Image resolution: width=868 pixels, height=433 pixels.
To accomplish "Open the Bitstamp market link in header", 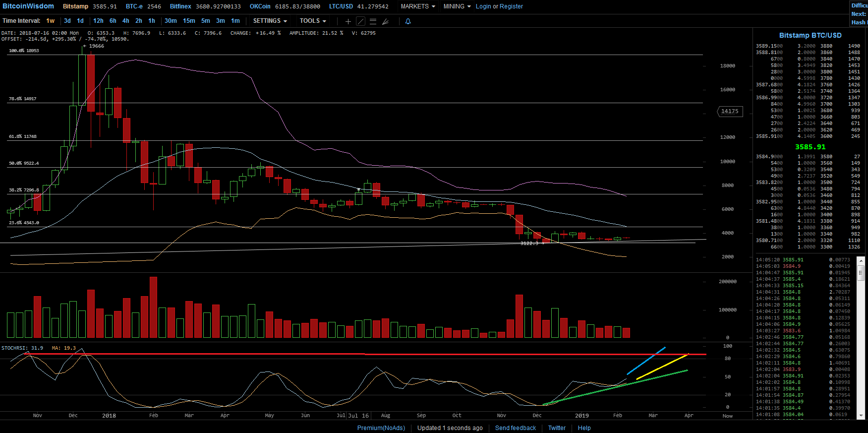I will pyautogui.click(x=90, y=6).
